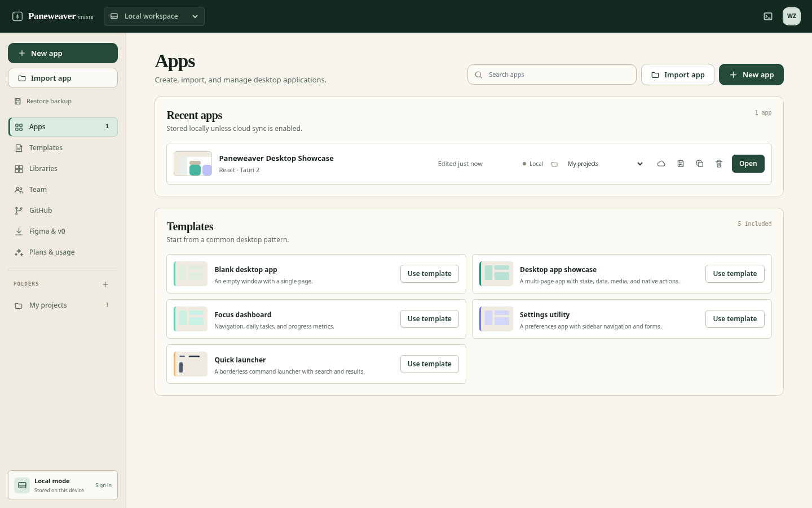
Task: Click the Local mode device icon
Action: pos(22,485)
